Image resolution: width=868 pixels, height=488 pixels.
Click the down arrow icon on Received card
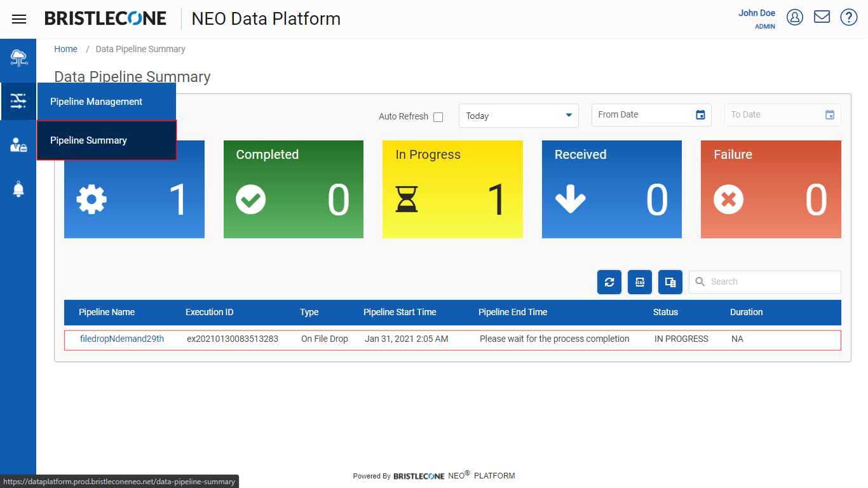pyautogui.click(x=570, y=200)
